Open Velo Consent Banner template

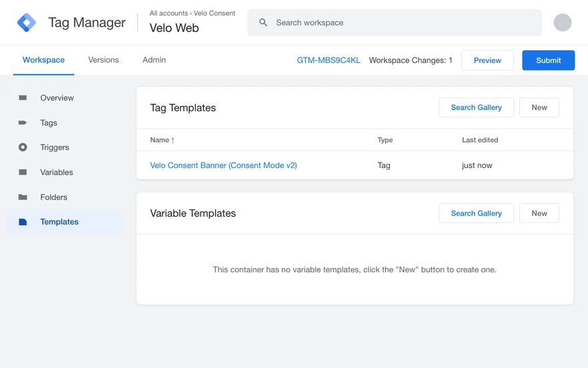click(223, 165)
